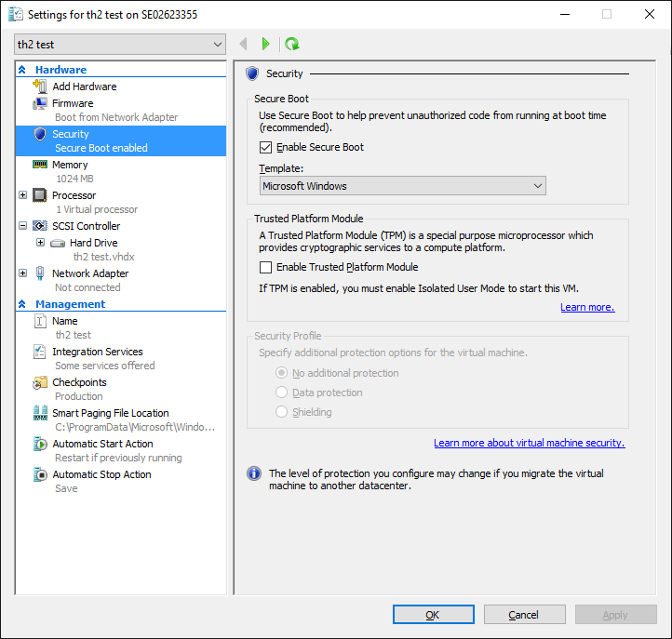This screenshot has width=672, height=639.
Task: Open Checkpoints settings
Action: point(79,382)
